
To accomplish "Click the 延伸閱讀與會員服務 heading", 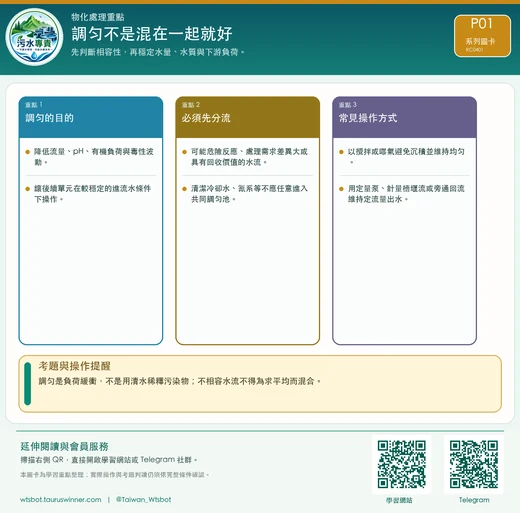I will 64,446.
